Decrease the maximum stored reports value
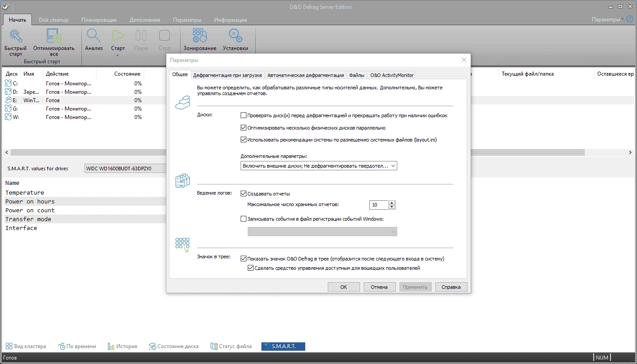 point(391,207)
